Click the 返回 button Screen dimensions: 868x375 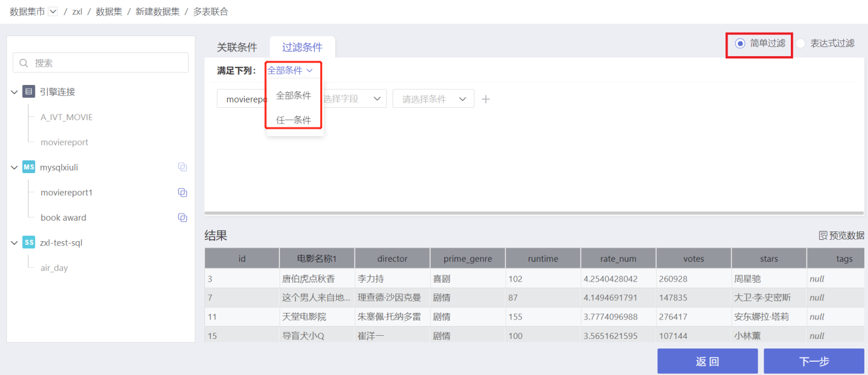pyautogui.click(x=707, y=361)
